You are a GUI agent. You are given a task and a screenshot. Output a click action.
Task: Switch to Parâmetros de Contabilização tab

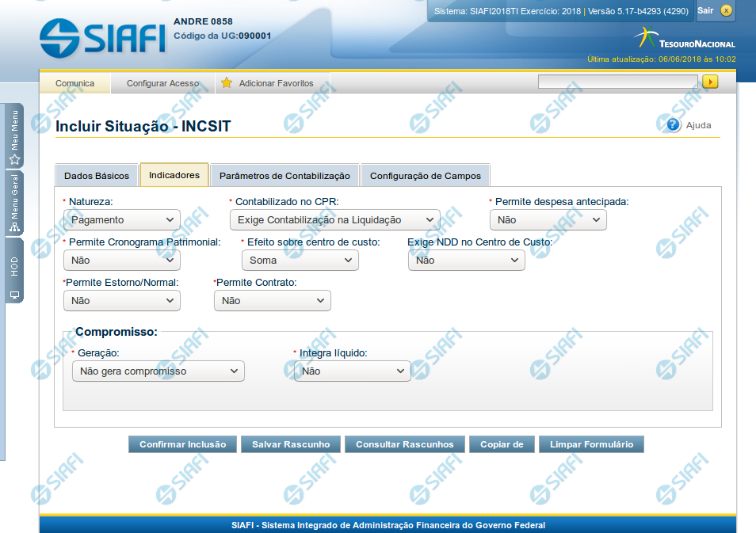click(284, 176)
